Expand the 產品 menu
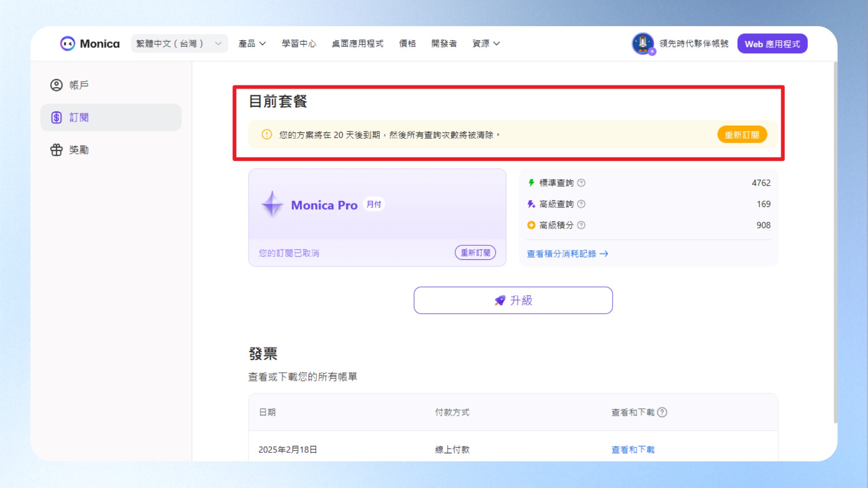This screenshot has width=868, height=488. (x=252, y=44)
